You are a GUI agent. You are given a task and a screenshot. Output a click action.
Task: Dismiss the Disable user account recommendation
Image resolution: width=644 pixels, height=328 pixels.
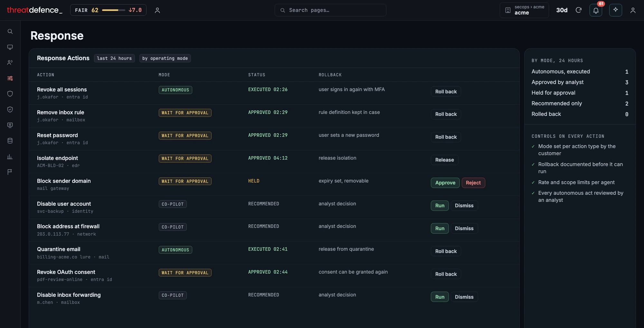click(x=464, y=205)
